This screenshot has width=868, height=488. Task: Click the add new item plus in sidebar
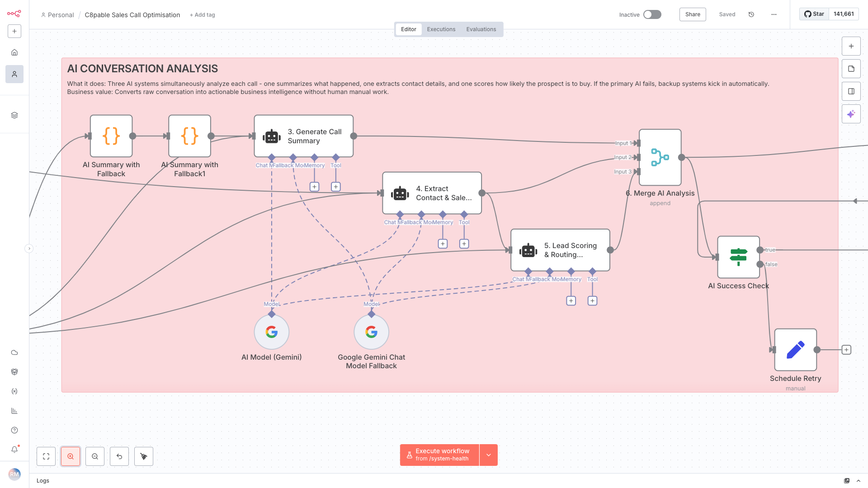pos(14,31)
